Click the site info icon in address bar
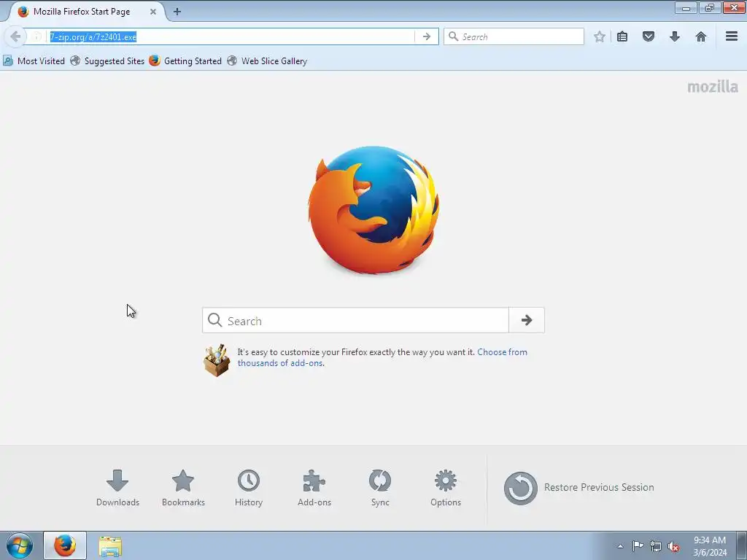Viewport: 747px width, 560px height. point(36,36)
